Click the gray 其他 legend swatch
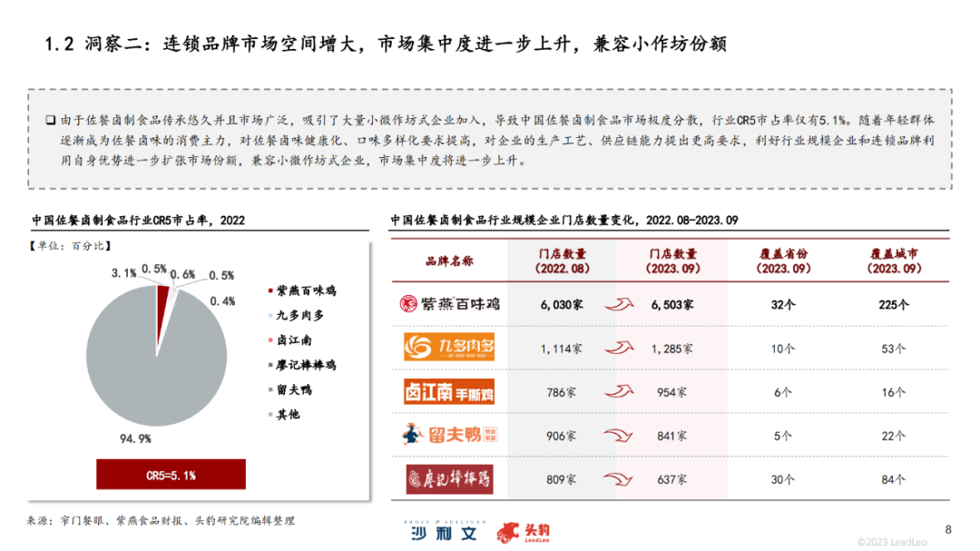 pos(270,414)
